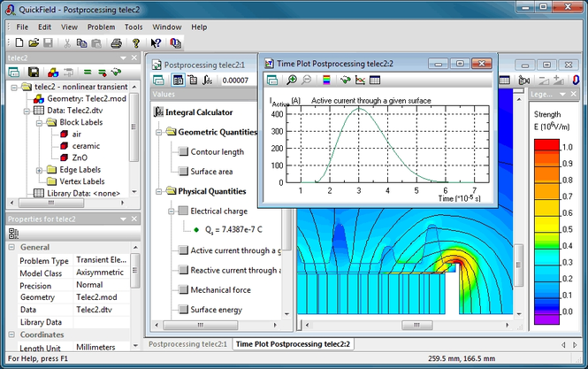Click the color palette icon in Time Plot

point(326,81)
